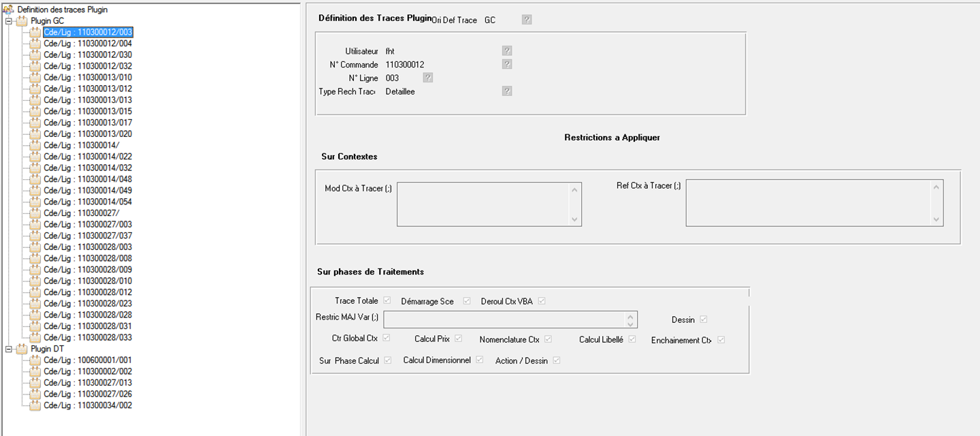980x436 pixels.
Task: Click the help icon beside N° Commande
Action: click(506, 64)
